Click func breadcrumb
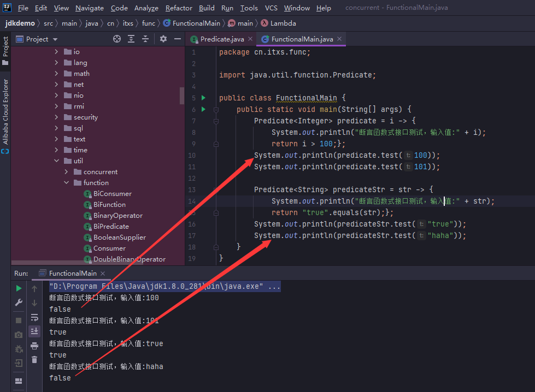 (x=149, y=23)
